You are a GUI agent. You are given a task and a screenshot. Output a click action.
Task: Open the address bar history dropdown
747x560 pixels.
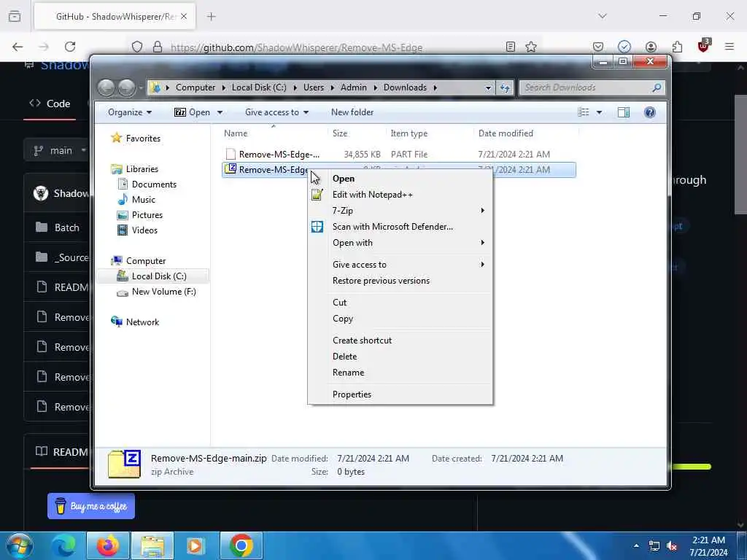coord(488,88)
